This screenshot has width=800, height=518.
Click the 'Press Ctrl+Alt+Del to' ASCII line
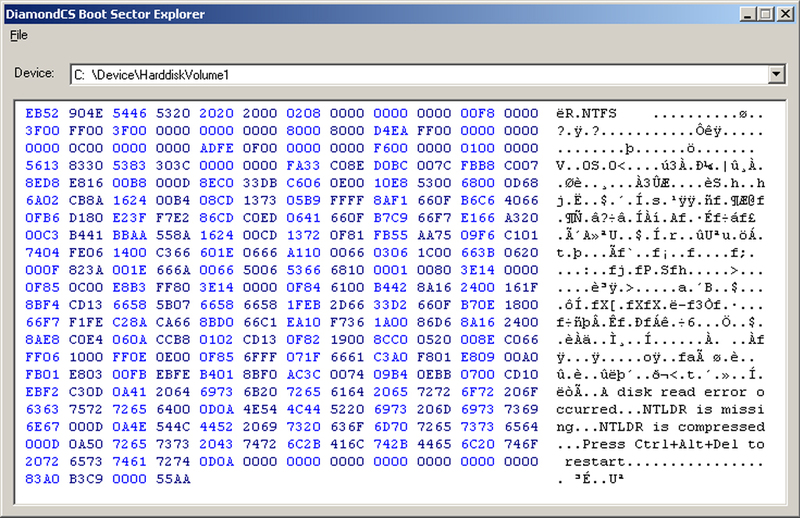coord(660,444)
